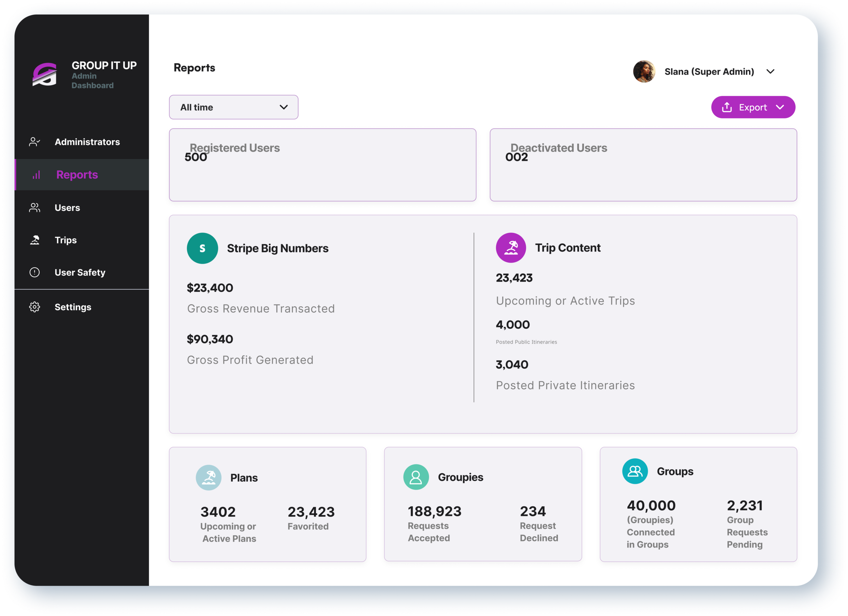Open the All time period dropdown
The image size is (848, 616).
[x=233, y=107]
